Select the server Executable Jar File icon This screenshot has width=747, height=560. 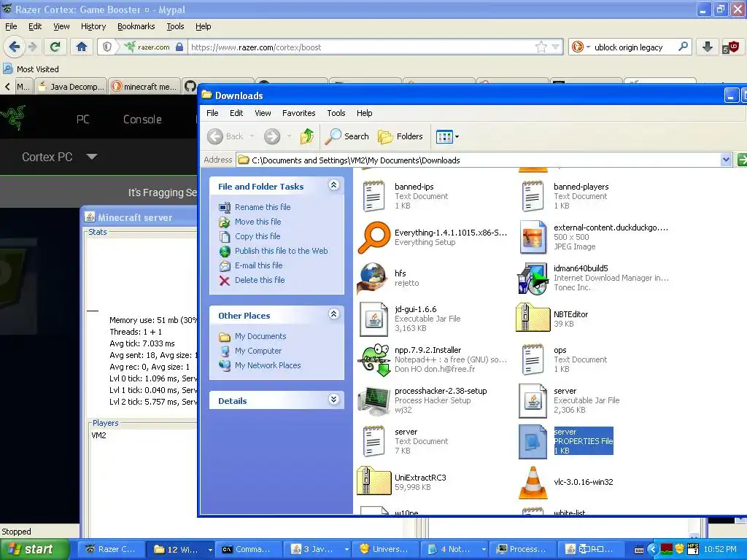click(x=533, y=401)
